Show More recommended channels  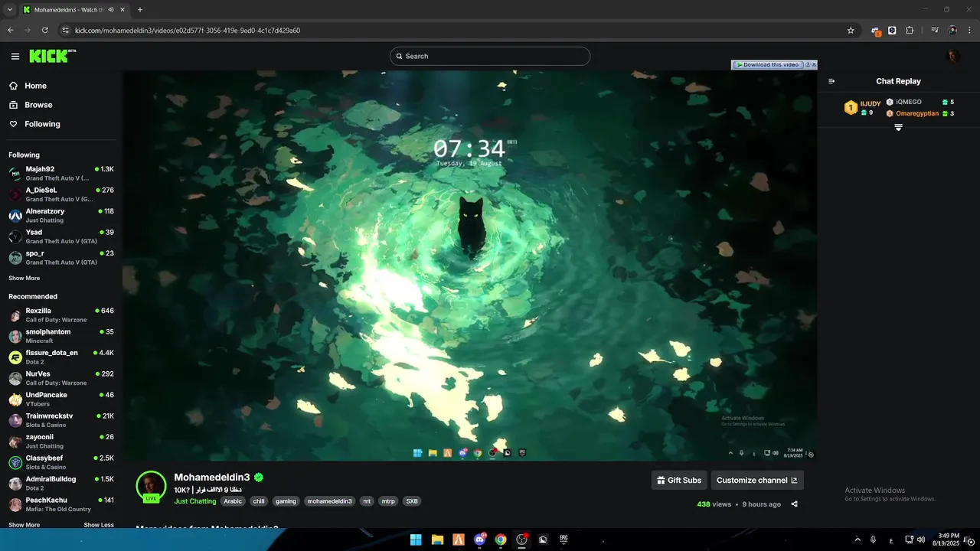point(24,525)
